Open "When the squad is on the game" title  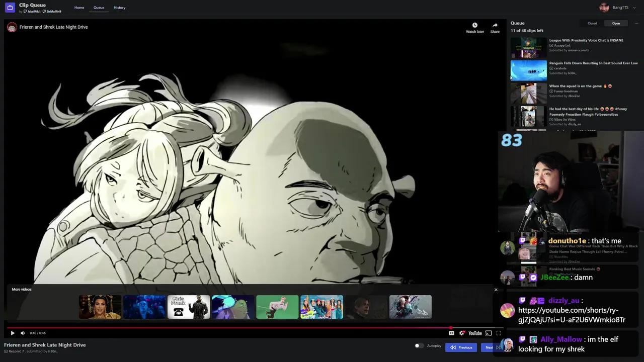pyautogui.click(x=581, y=86)
